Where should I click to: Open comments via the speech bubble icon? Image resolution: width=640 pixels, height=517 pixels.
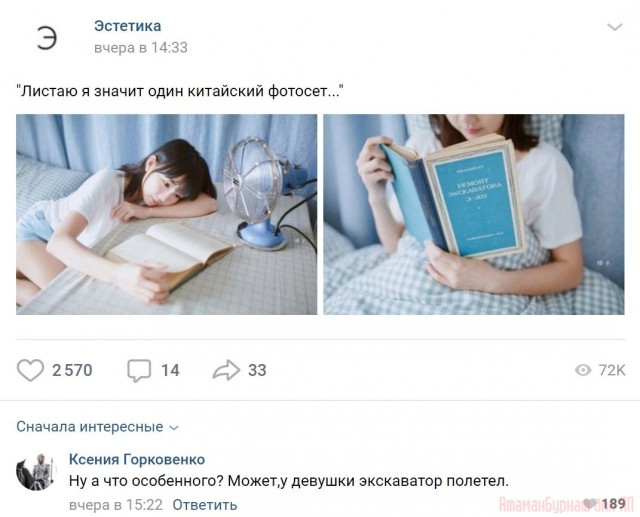139,371
